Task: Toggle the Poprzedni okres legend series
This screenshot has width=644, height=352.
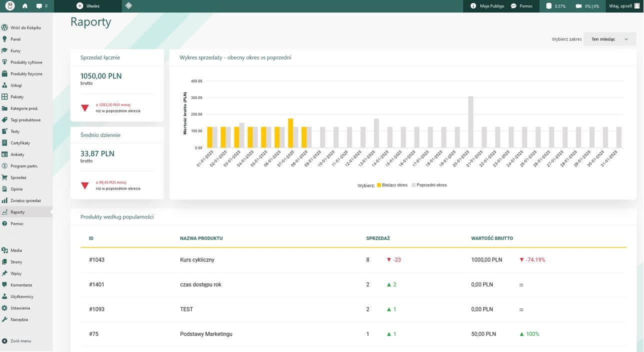Action: click(429, 185)
